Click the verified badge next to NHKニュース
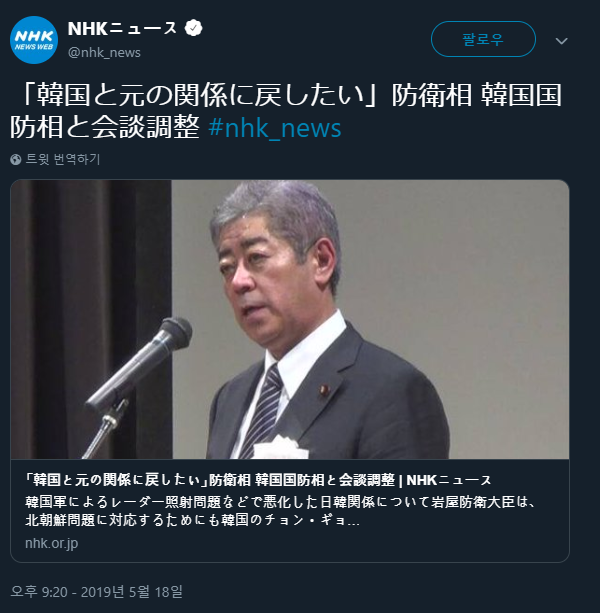Screen dimensions: 600x613 coord(193,29)
